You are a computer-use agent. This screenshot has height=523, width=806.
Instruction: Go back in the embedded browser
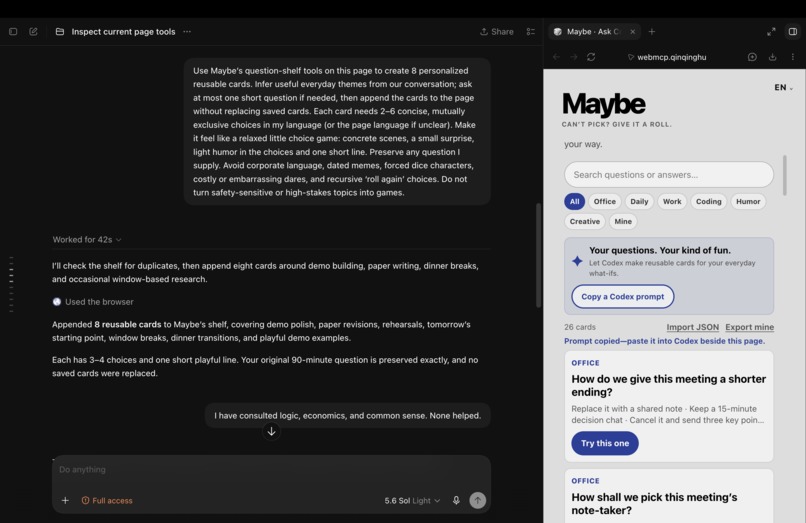tap(557, 57)
